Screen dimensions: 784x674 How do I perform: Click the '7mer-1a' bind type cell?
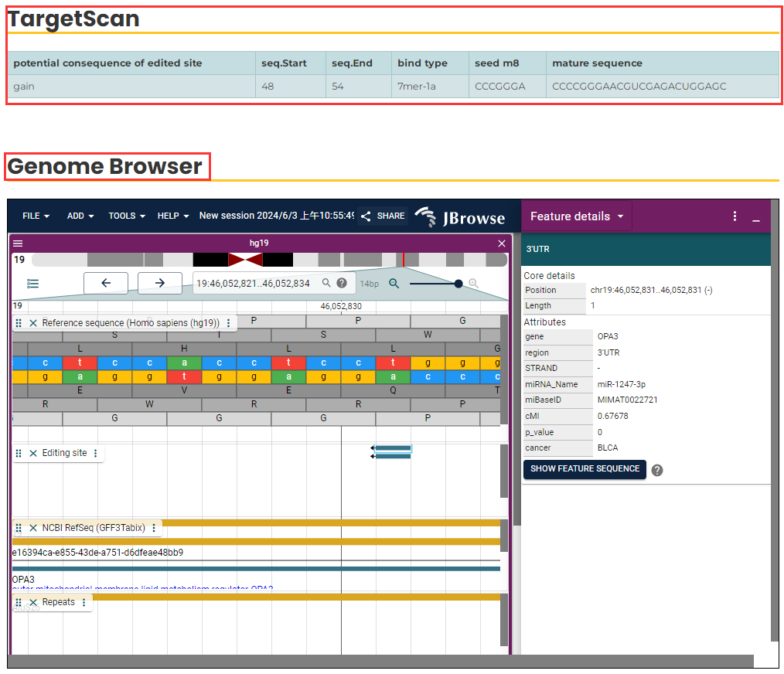click(430, 87)
